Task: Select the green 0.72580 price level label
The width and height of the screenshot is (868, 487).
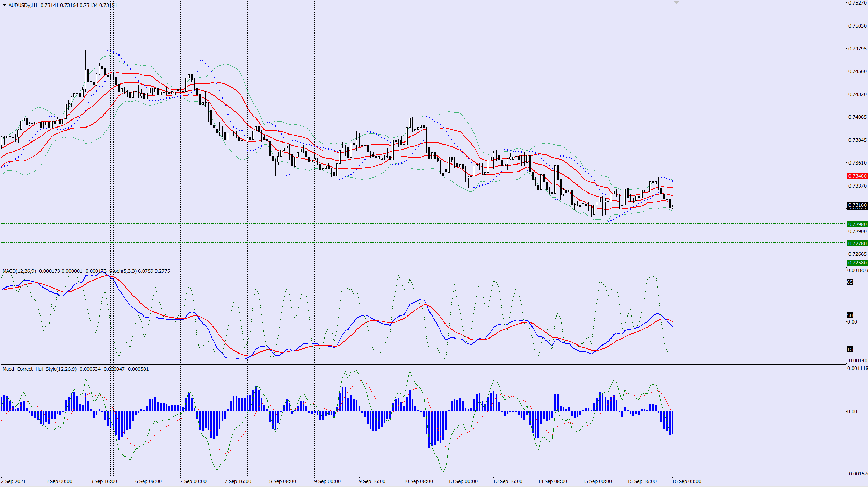Action: (x=857, y=262)
